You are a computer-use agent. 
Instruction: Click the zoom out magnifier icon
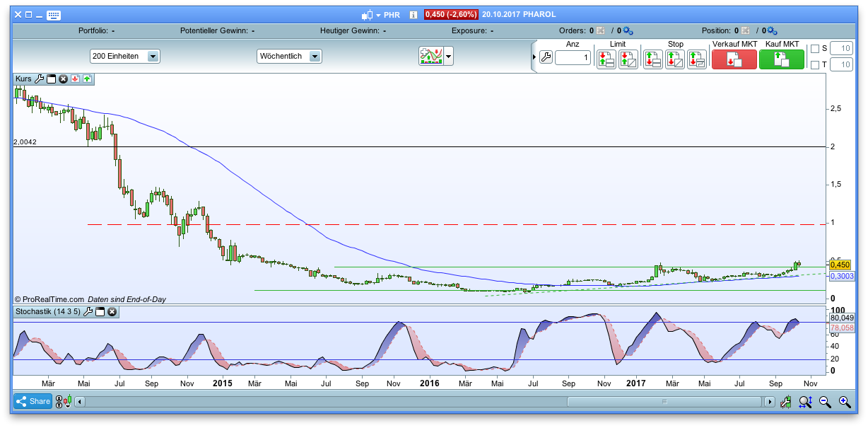point(824,402)
